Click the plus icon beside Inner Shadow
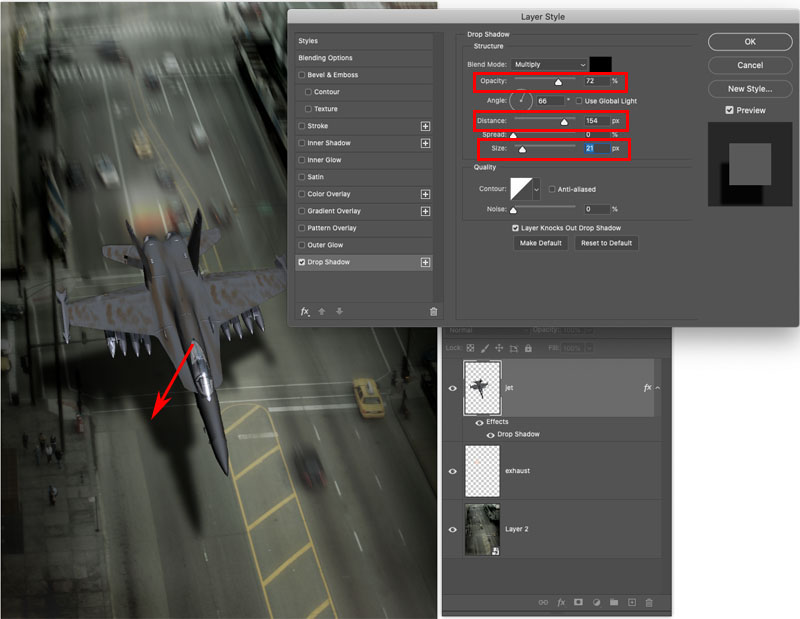The height and width of the screenshot is (619, 800). pos(425,143)
